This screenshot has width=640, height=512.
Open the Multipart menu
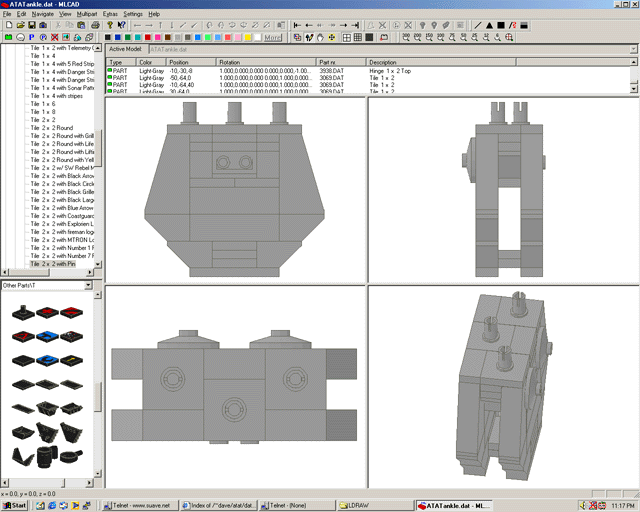(86, 14)
